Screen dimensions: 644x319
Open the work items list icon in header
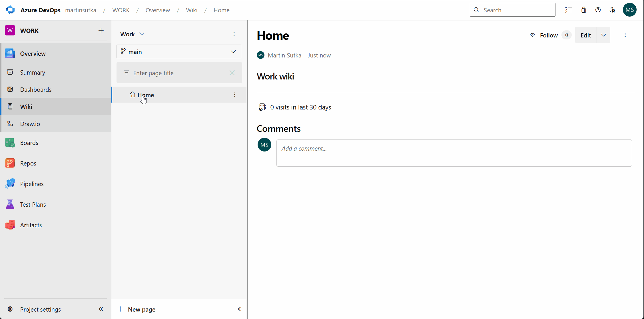(568, 10)
